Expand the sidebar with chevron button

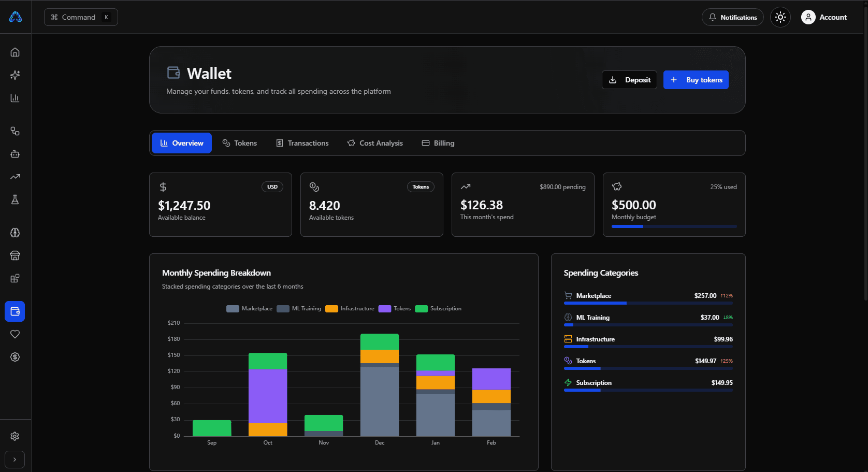pyautogui.click(x=15, y=460)
